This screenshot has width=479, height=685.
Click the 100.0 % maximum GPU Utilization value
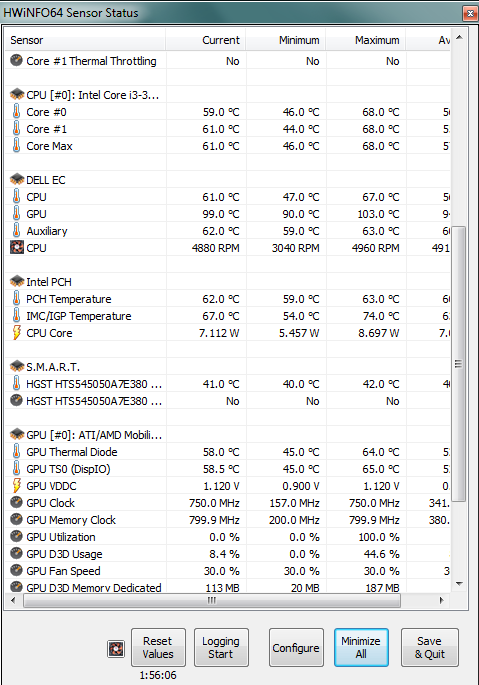(x=379, y=537)
